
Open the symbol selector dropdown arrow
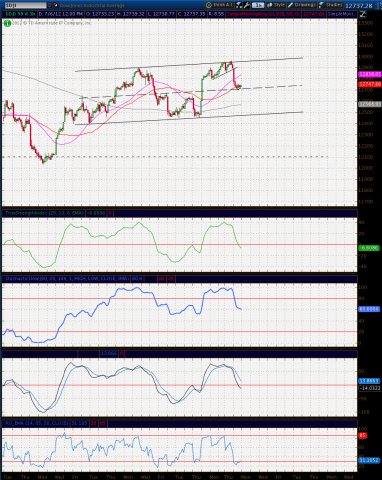[50, 5]
